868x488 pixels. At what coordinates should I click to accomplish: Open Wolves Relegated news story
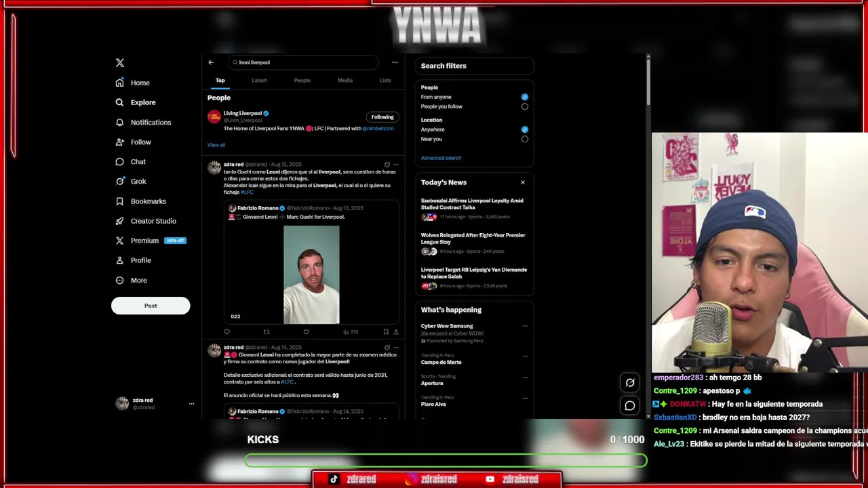pos(473,239)
